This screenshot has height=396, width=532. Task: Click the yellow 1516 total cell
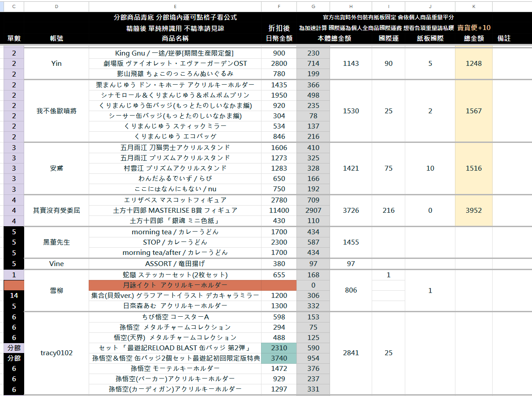tap(474, 168)
